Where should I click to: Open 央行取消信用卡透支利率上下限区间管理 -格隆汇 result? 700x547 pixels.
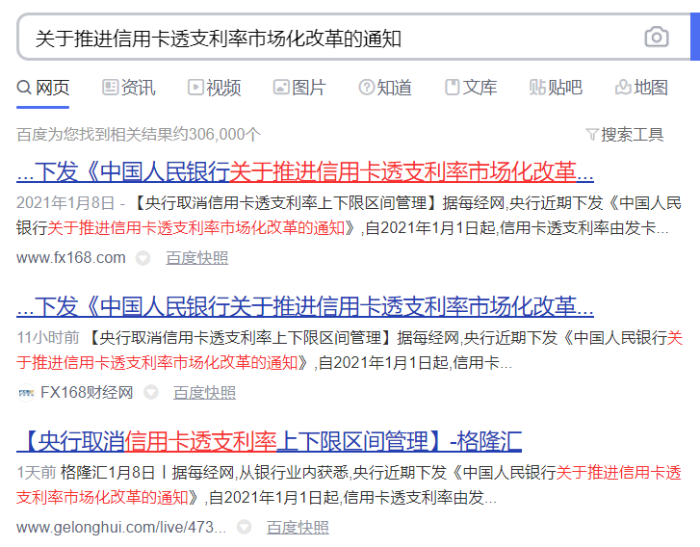coord(269,441)
